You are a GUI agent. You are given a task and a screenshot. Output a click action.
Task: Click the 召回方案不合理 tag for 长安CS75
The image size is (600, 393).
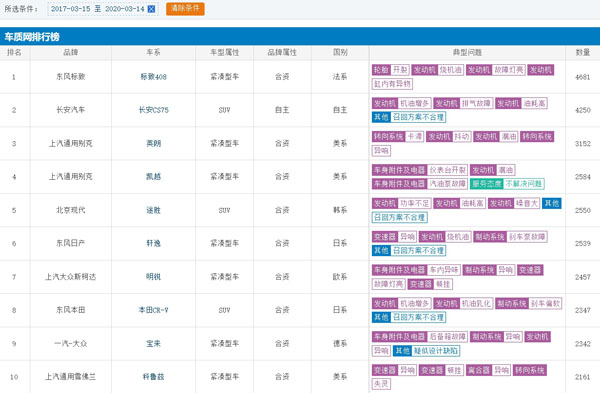[x=418, y=117]
